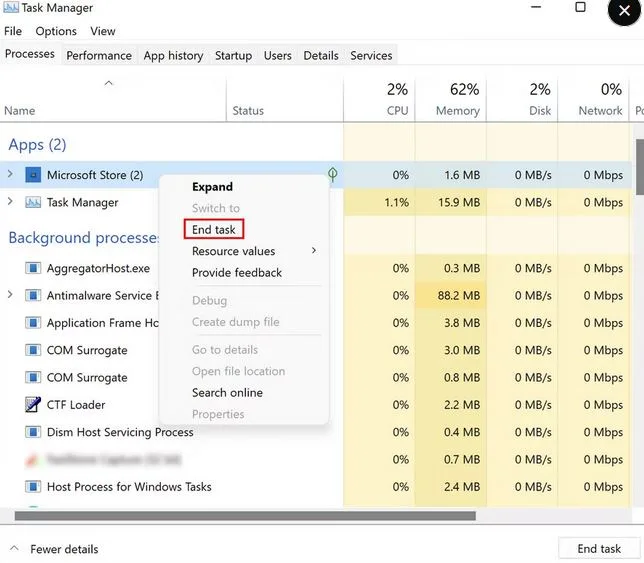Click the Task Manager title bar icon

click(x=11, y=8)
